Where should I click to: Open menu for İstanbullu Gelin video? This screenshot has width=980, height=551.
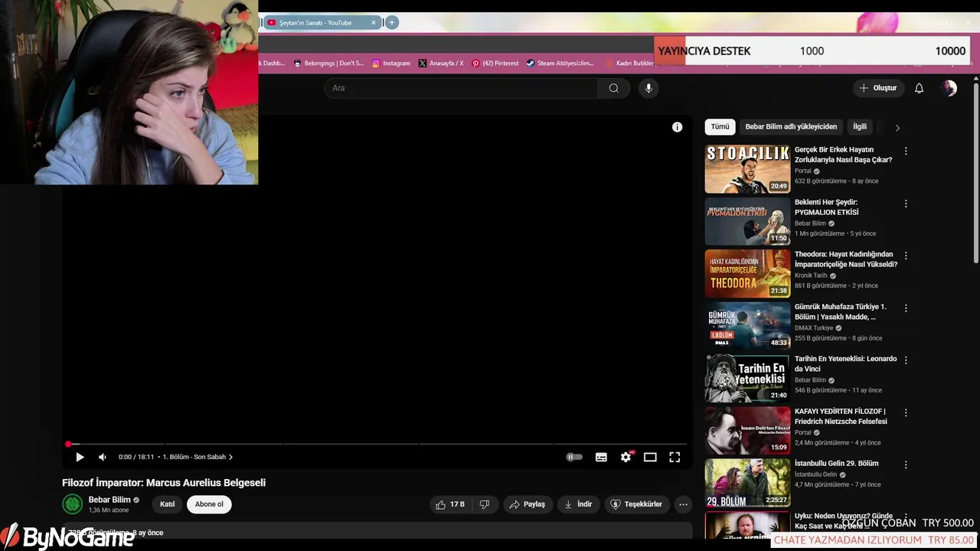[906, 465]
